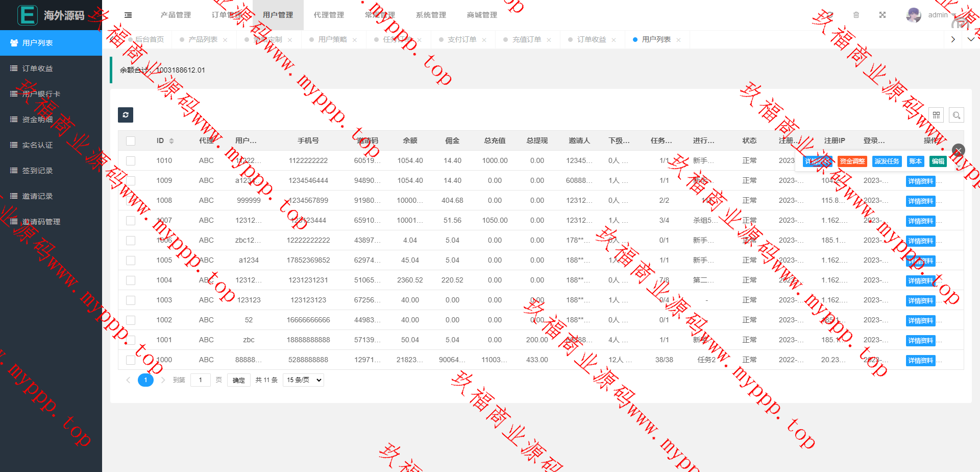Open the column filter grid icon
Screen dimensions: 980x472
coord(936,115)
